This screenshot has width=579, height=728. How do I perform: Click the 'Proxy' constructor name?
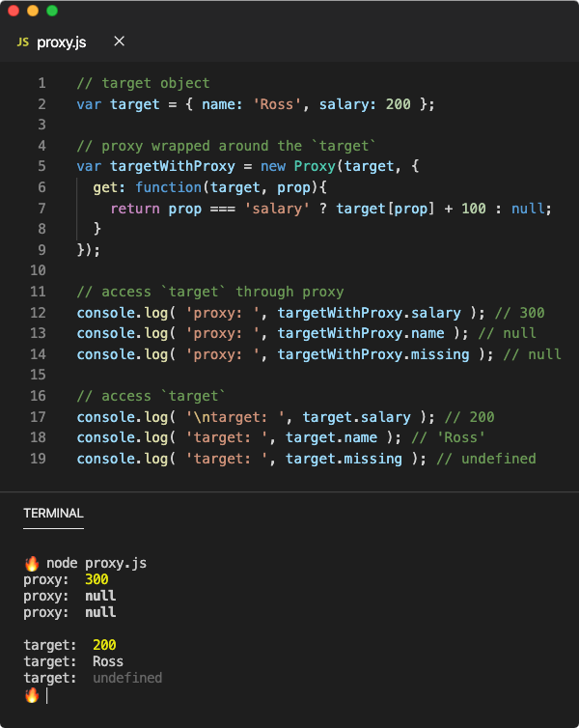pyautogui.click(x=315, y=166)
